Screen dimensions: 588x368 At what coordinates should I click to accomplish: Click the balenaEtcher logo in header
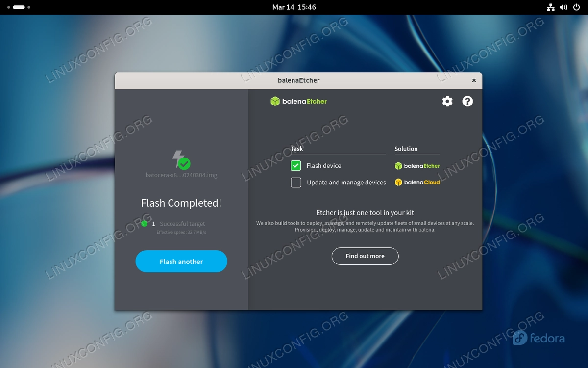coord(298,101)
